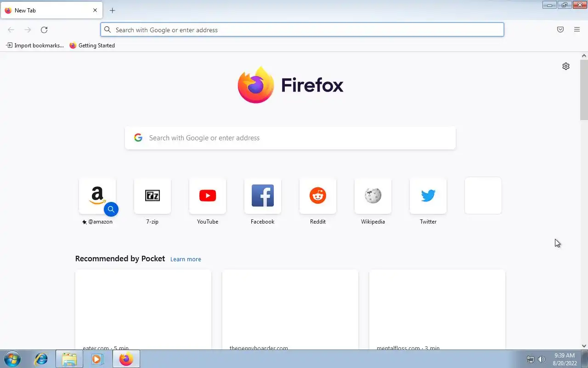Focus the center Google search box
The image size is (588, 368).
(290, 138)
